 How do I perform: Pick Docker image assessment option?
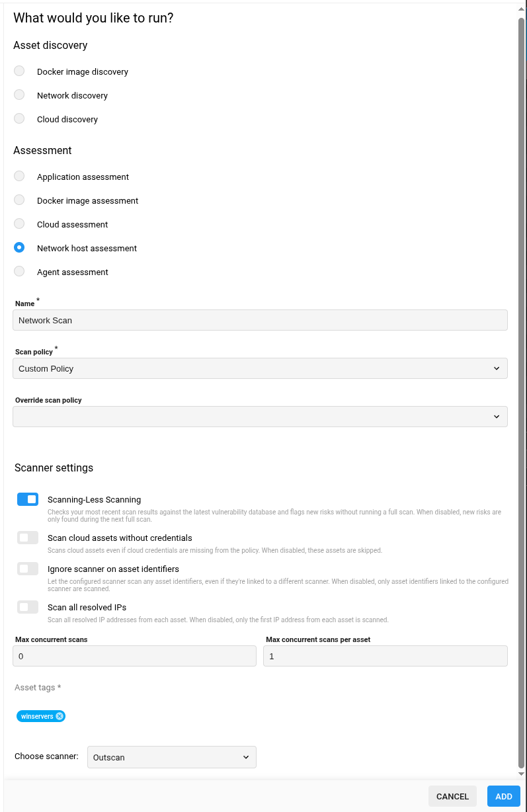pyautogui.click(x=19, y=200)
